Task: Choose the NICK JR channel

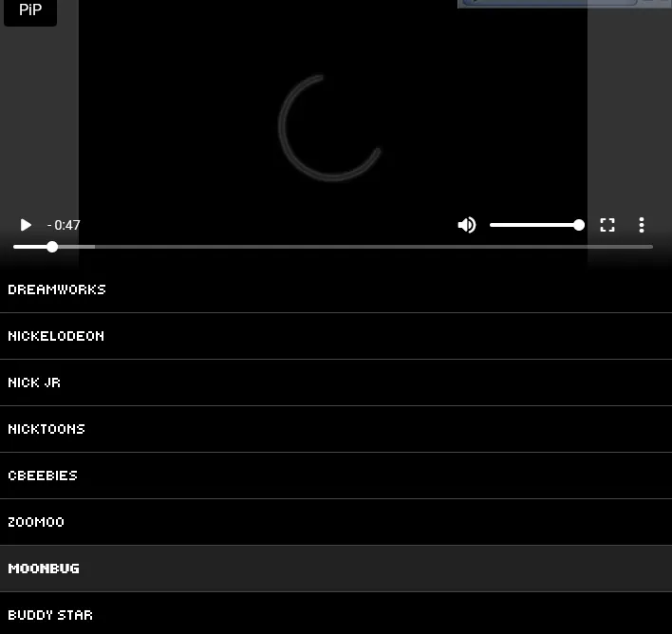Action: point(336,382)
